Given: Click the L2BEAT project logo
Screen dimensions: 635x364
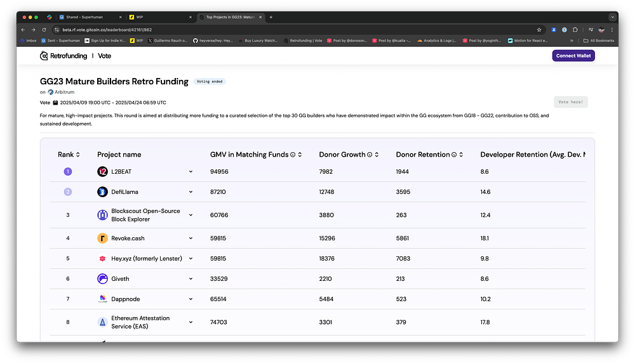Looking at the screenshot, I should click(103, 171).
